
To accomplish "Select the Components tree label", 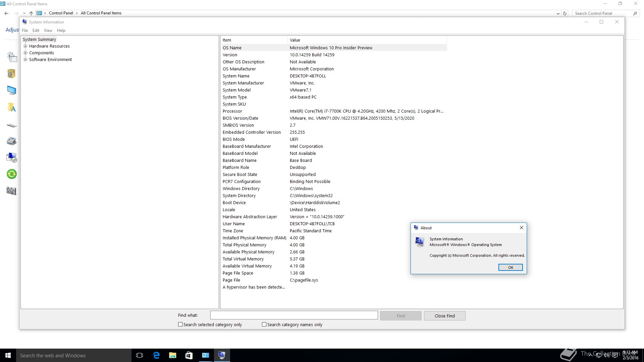I will (42, 53).
